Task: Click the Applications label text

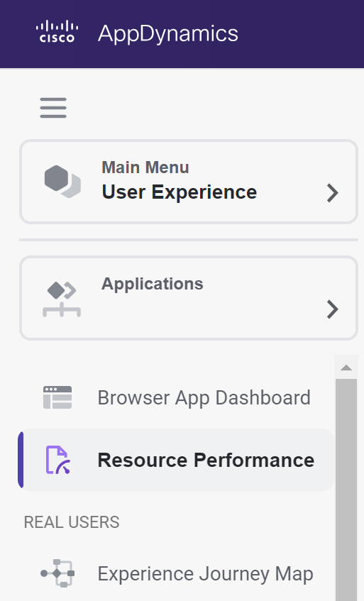Action: tap(152, 284)
